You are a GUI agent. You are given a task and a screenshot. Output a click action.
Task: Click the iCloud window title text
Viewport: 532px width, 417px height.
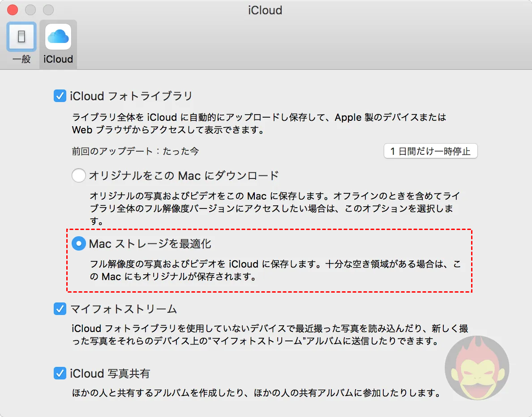pyautogui.click(x=265, y=10)
